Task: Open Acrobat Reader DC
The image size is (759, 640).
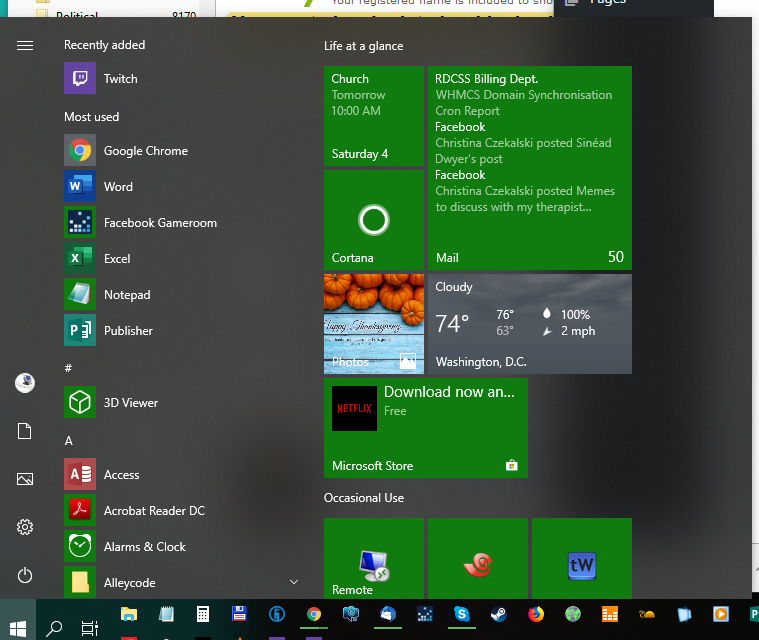Action: [182, 510]
